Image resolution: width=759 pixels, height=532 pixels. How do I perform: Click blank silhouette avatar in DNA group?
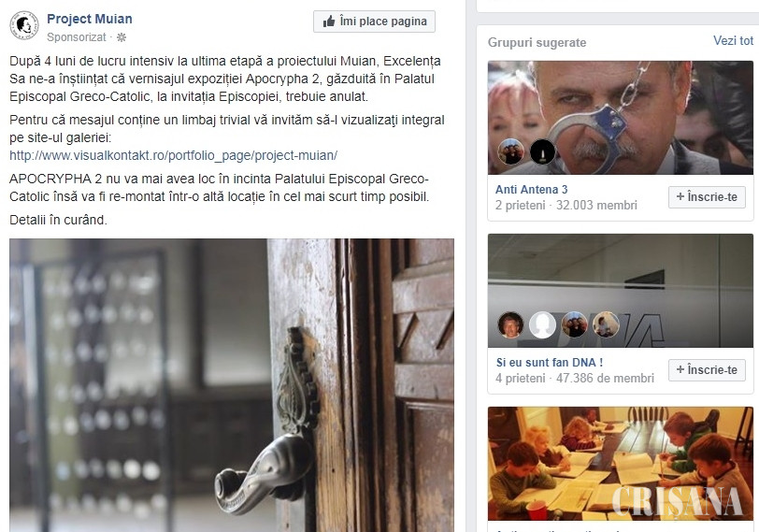pyautogui.click(x=542, y=324)
